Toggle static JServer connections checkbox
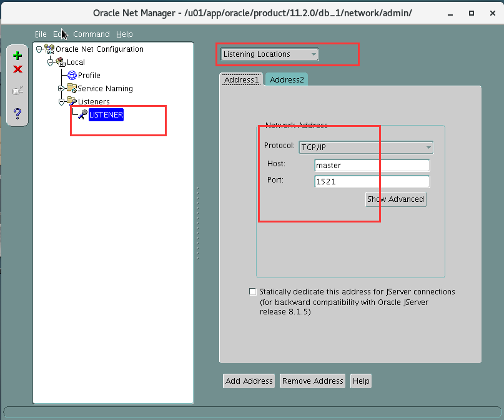Viewport: 504px width, 420px height. [x=253, y=292]
